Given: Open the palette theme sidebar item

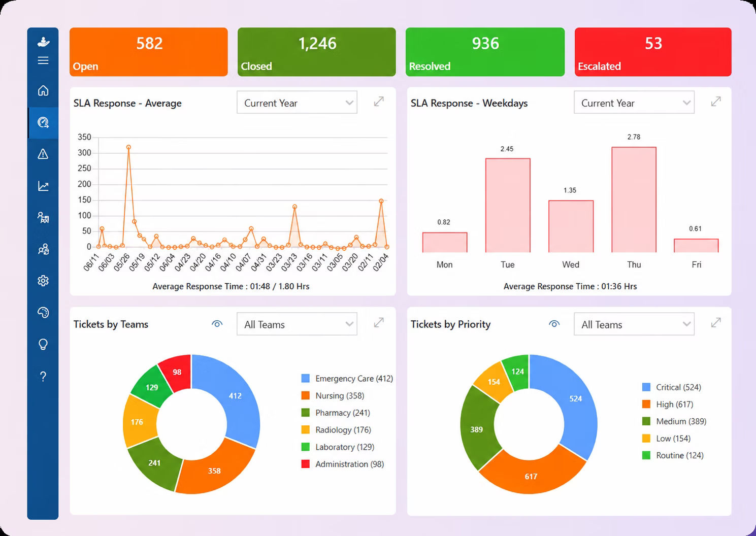Looking at the screenshot, I should (43, 313).
